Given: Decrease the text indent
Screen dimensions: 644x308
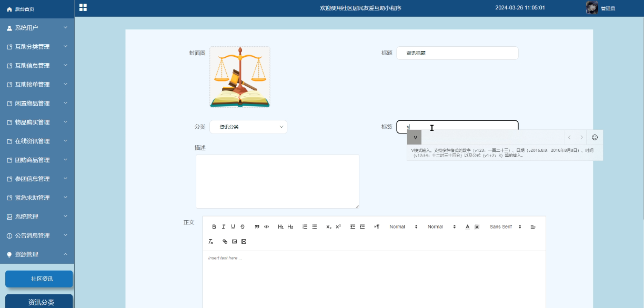Looking at the screenshot, I should (353, 227).
